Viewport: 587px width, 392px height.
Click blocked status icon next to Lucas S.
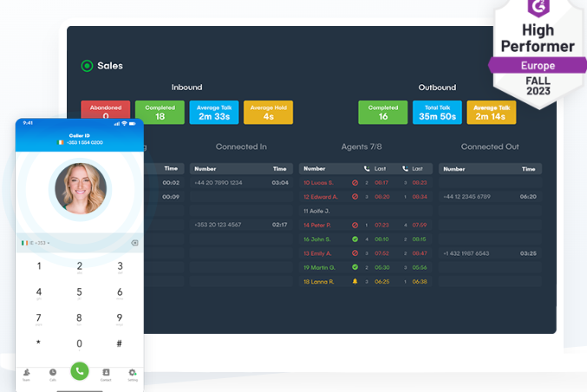pyautogui.click(x=355, y=183)
